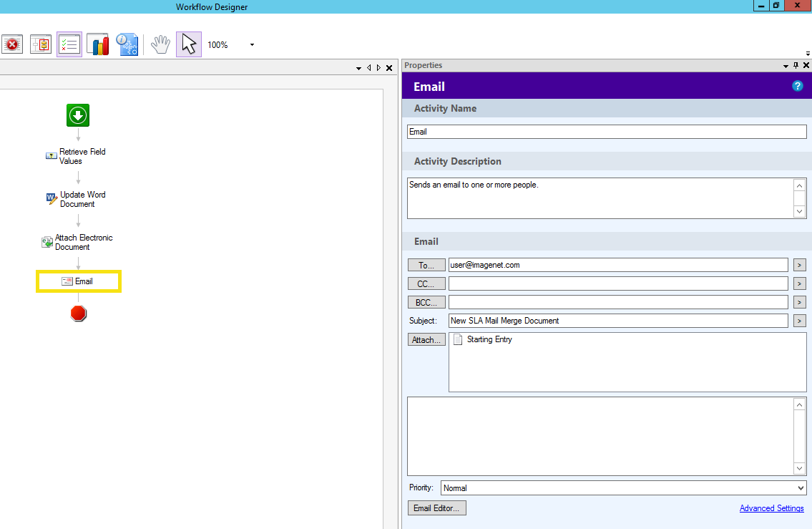Image resolution: width=812 pixels, height=529 pixels.
Task: Click into the Activity Name input field
Action: click(x=606, y=132)
